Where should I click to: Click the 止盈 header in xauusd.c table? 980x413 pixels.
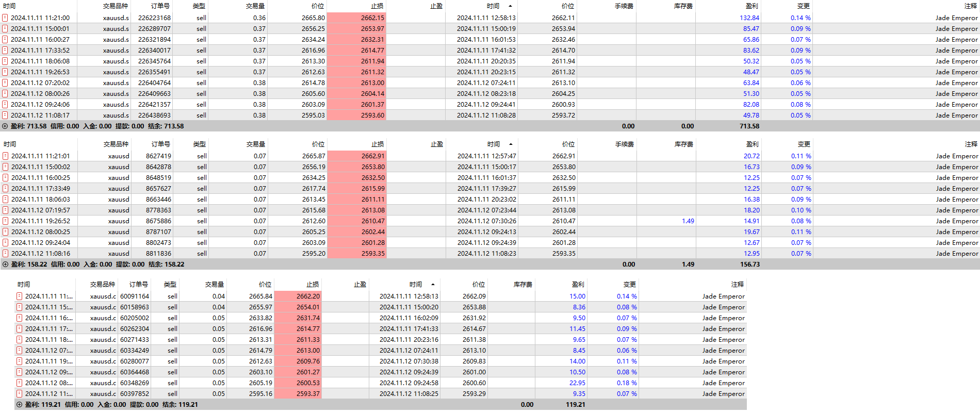[360, 285]
